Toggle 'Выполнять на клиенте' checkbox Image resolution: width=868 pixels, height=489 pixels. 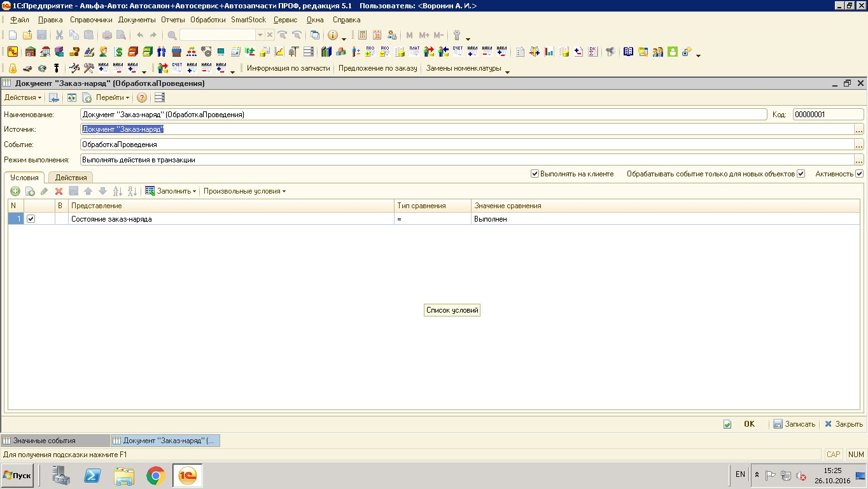[x=535, y=174]
